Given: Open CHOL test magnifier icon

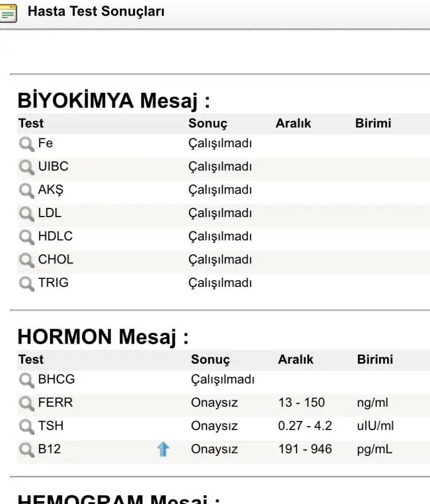Looking at the screenshot, I should (26, 260).
